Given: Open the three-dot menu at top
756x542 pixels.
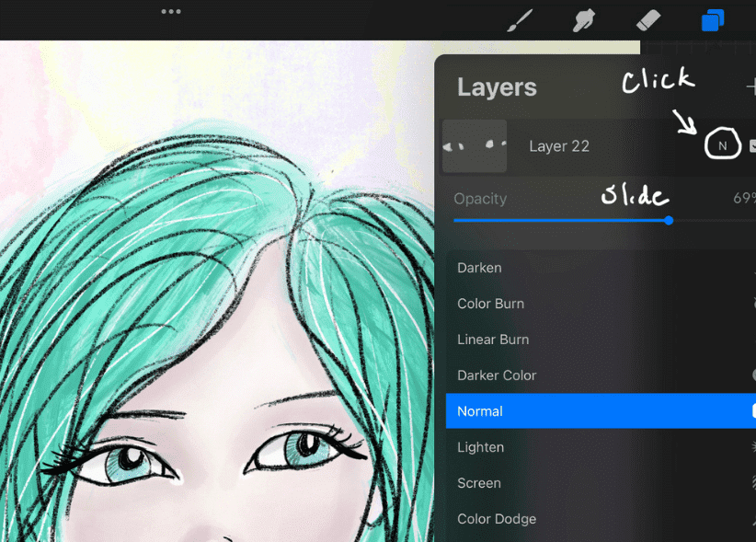Looking at the screenshot, I should 171,12.
